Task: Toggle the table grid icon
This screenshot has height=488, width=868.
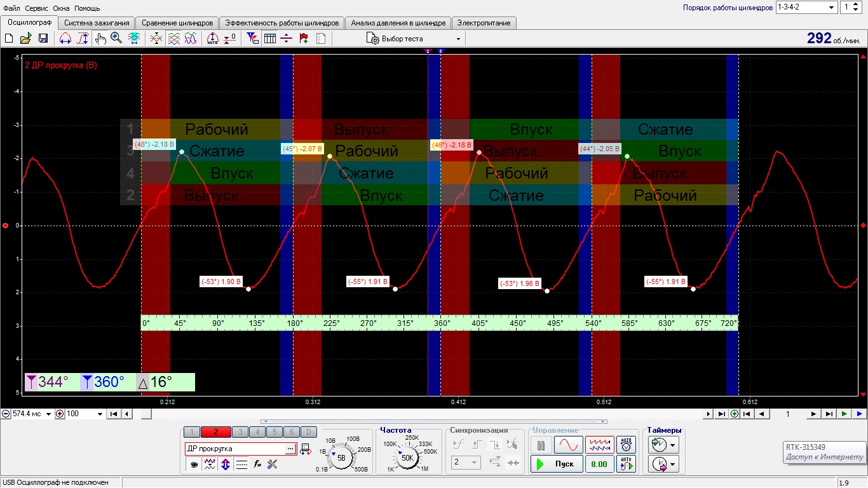Action: (270, 39)
